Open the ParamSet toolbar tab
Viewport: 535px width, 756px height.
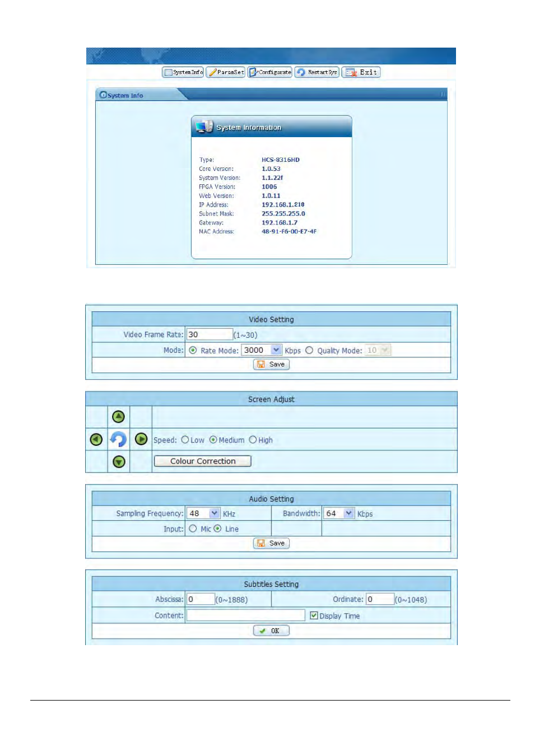[x=226, y=72]
